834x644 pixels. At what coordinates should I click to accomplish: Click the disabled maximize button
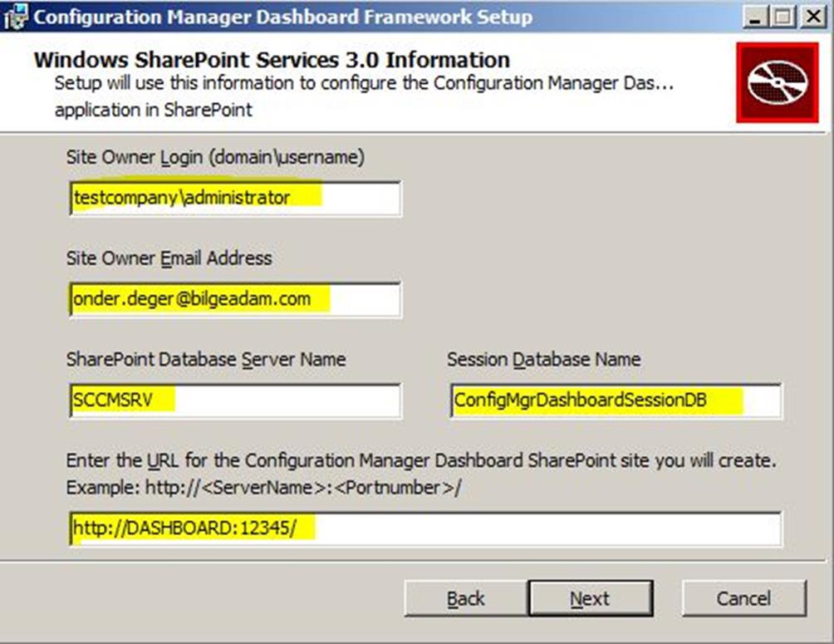coord(783,17)
